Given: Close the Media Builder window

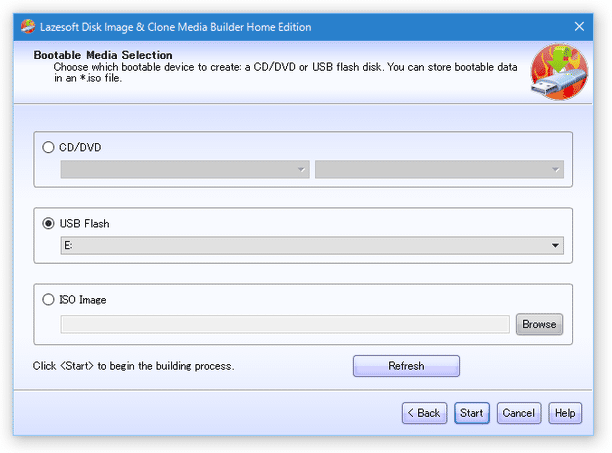Looking at the screenshot, I should (x=579, y=27).
